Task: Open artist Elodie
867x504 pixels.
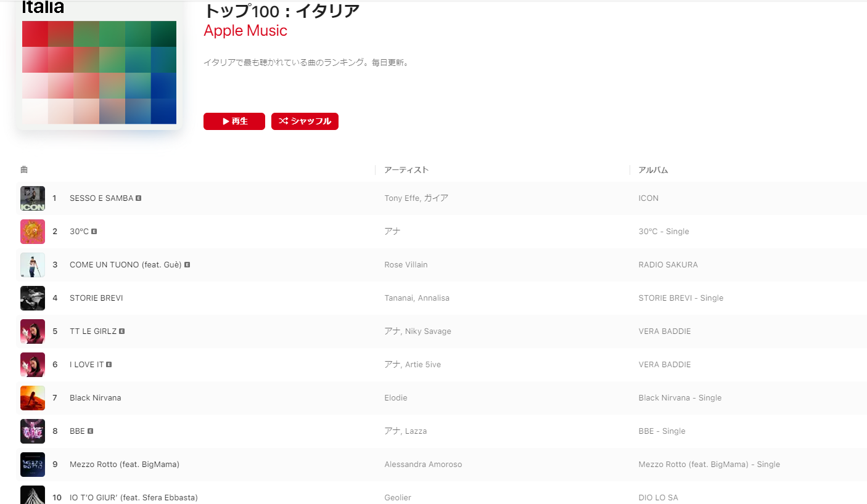Action: pos(396,398)
